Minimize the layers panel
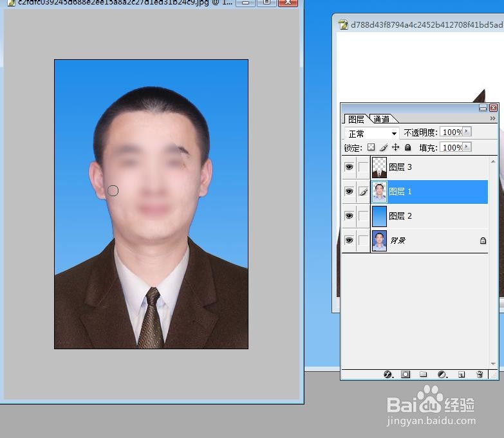504x438 pixels. pyautogui.click(x=483, y=108)
